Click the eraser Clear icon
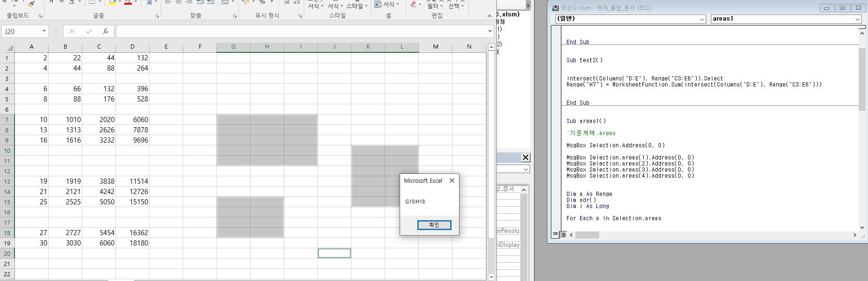Screen dimensions: 868x281 (x=413, y=4)
